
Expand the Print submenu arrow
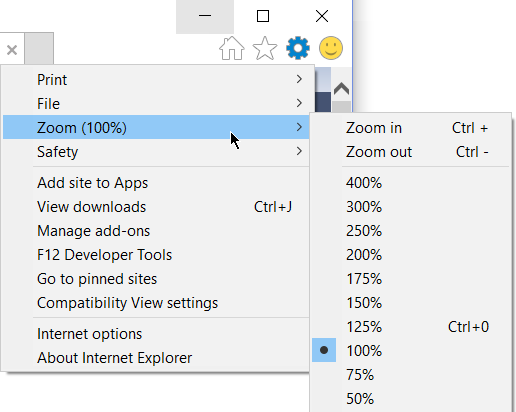pyautogui.click(x=299, y=79)
